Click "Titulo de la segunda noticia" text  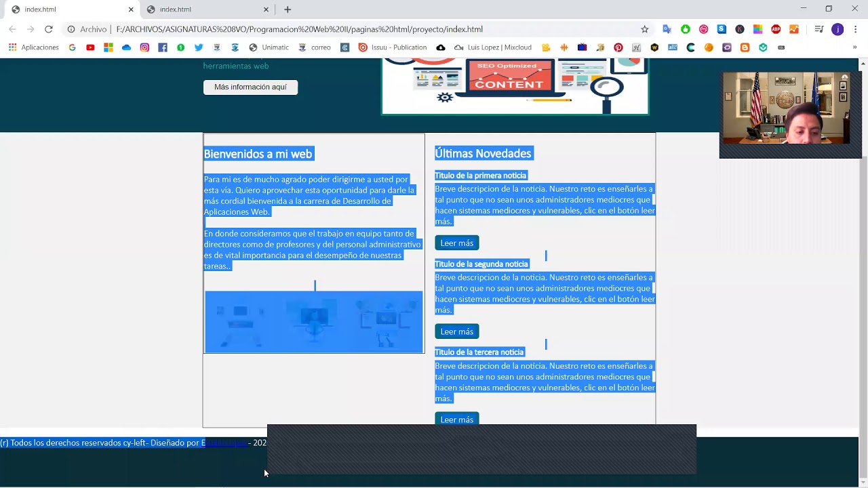[x=481, y=264]
